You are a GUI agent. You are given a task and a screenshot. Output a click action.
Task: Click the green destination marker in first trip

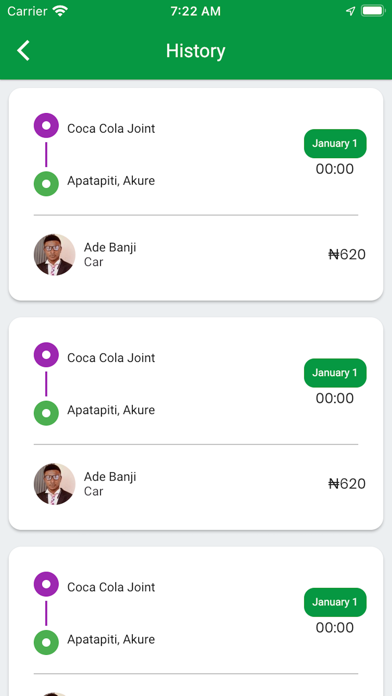click(46, 184)
